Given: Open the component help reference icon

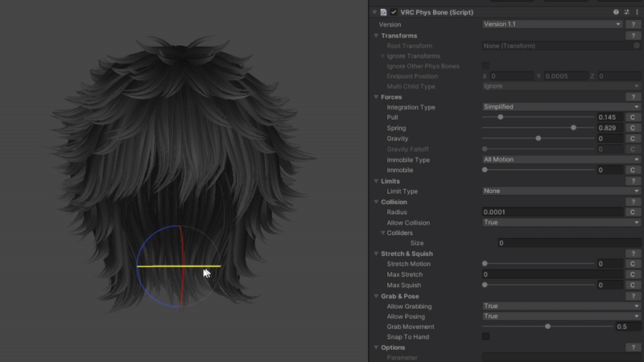Looking at the screenshot, I should [x=617, y=12].
